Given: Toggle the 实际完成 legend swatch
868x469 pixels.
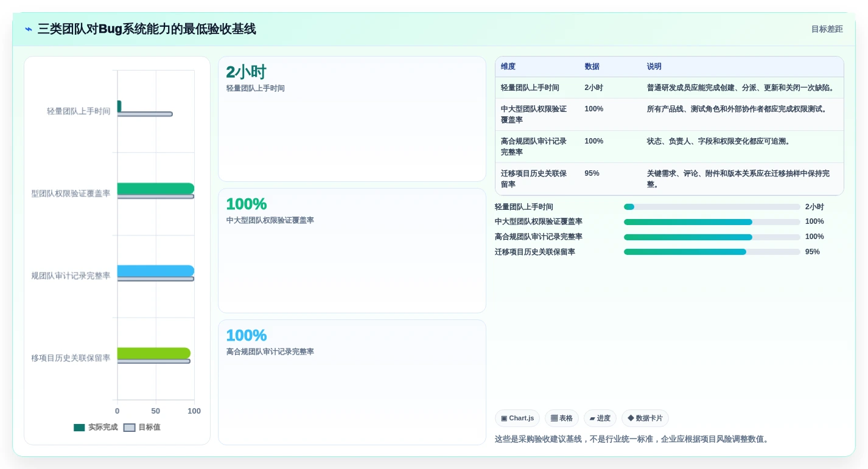Looking at the screenshot, I should 79,428.
